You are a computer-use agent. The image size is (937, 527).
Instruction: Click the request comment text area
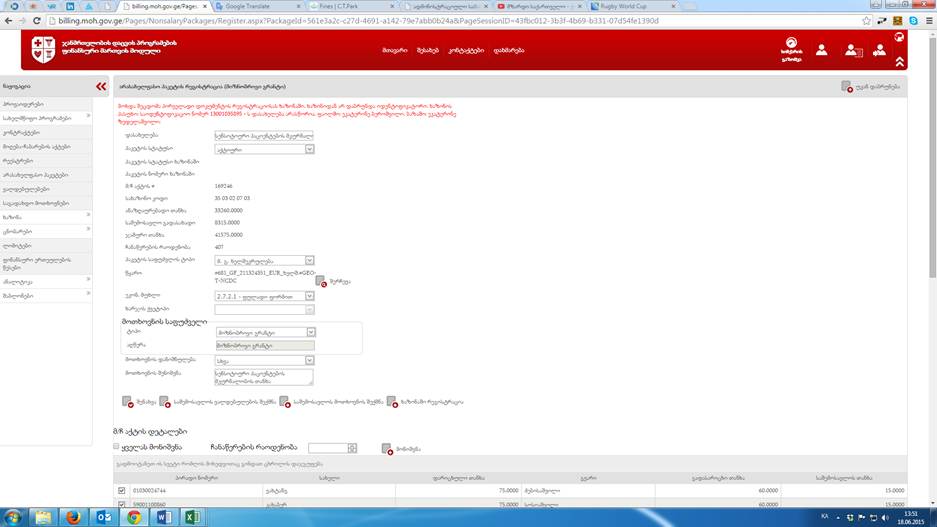pyautogui.click(x=264, y=377)
